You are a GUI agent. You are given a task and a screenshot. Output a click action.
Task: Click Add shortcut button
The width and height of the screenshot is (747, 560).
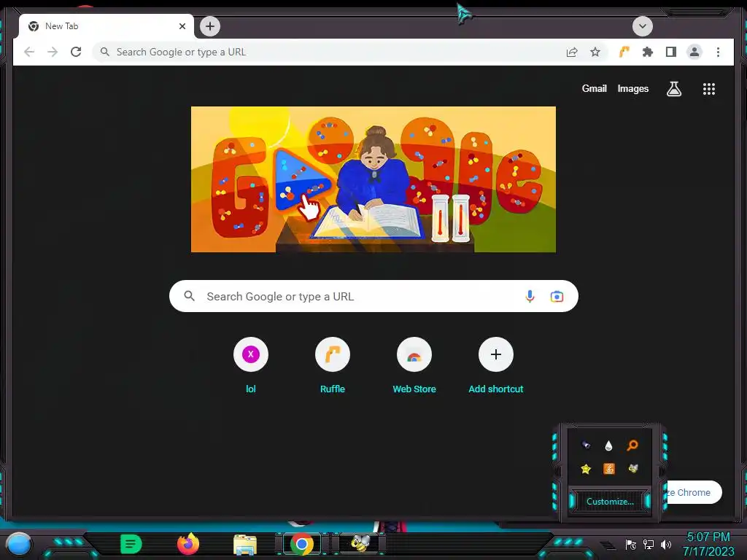click(x=495, y=365)
